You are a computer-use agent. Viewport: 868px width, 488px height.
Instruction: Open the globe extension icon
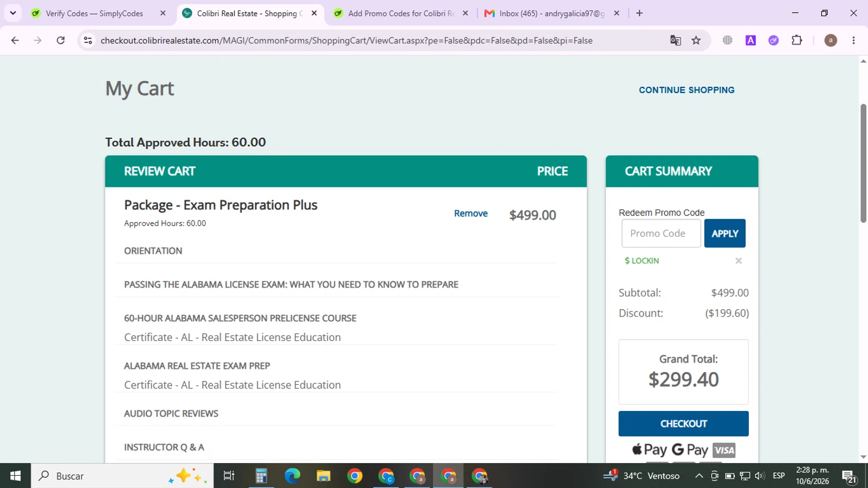727,41
